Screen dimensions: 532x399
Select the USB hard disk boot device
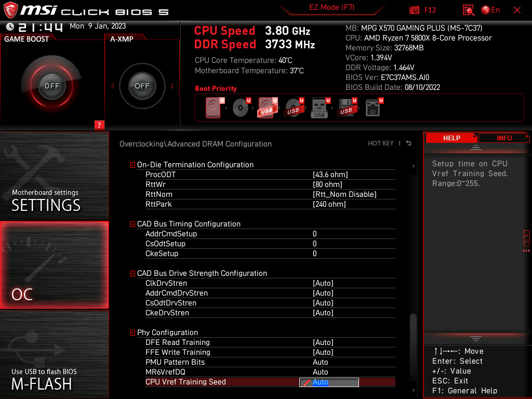pyautogui.click(x=268, y=108)
